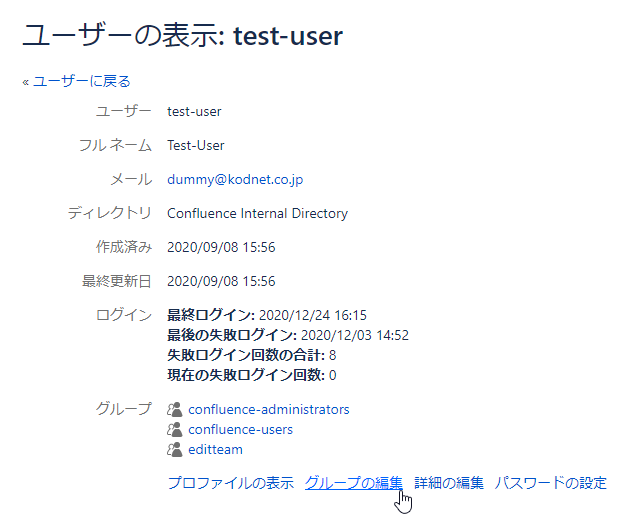Click the group icon beside confluence-users
The image size is (632, 522).
click(175, 429)
